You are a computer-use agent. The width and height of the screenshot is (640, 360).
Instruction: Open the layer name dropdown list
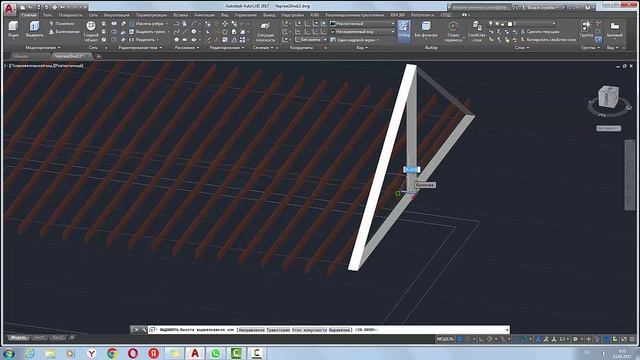click(532, 24)
